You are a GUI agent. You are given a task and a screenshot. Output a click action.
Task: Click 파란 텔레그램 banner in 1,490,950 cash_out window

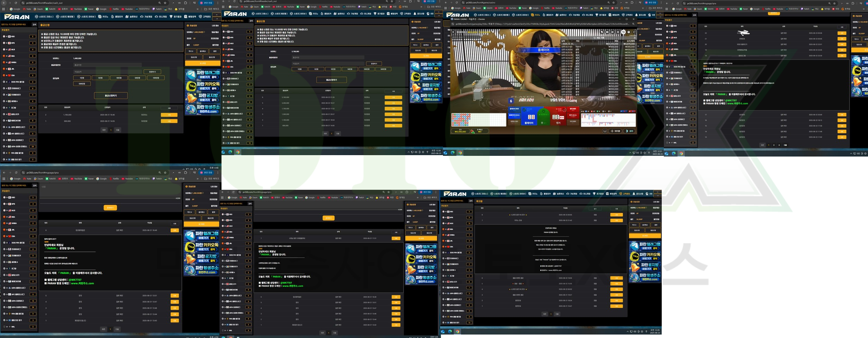click(202, 74)
